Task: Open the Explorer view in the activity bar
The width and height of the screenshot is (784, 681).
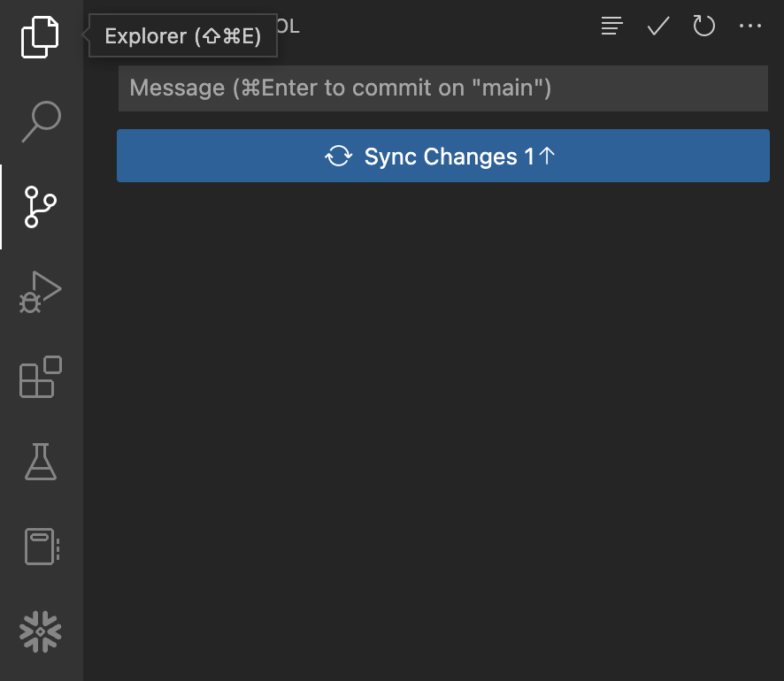Action: click(39, 35)
